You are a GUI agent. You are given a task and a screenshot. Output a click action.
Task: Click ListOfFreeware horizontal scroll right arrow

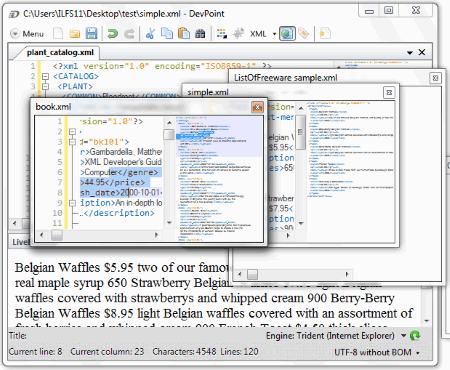click(347, 274)
